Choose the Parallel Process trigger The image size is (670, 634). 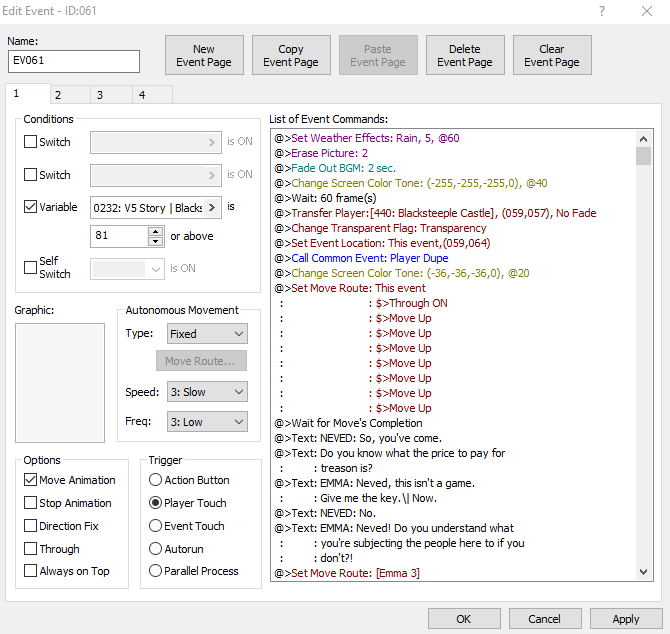(x=155, y=571)
